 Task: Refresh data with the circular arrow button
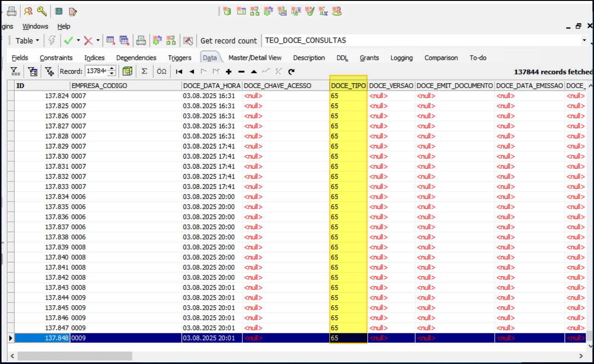tap(291, 71)
